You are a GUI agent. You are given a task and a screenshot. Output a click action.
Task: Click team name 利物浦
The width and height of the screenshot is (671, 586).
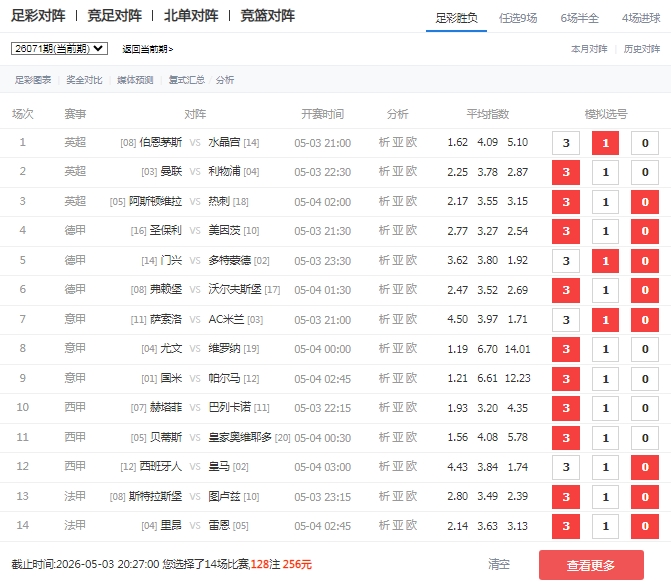point(224,172)
